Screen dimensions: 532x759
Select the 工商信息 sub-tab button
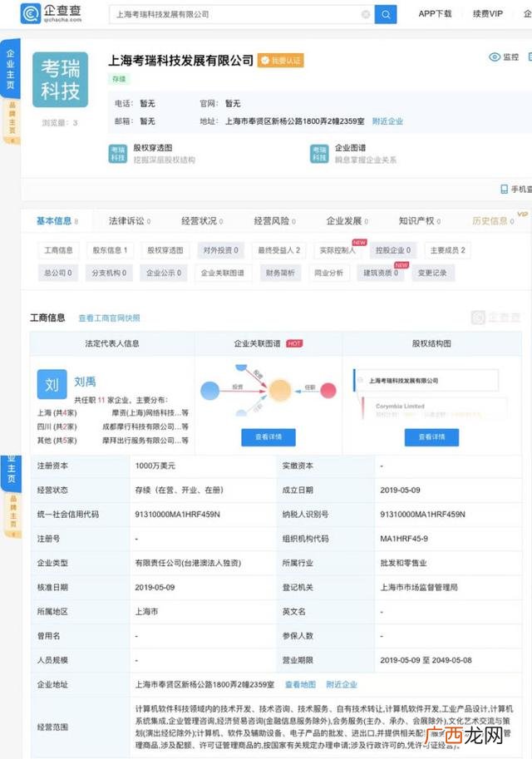tap(58, 249)
